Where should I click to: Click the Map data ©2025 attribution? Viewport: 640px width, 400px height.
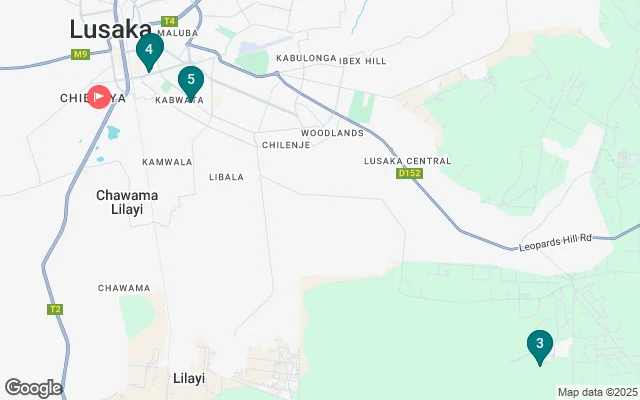[598, 392]
